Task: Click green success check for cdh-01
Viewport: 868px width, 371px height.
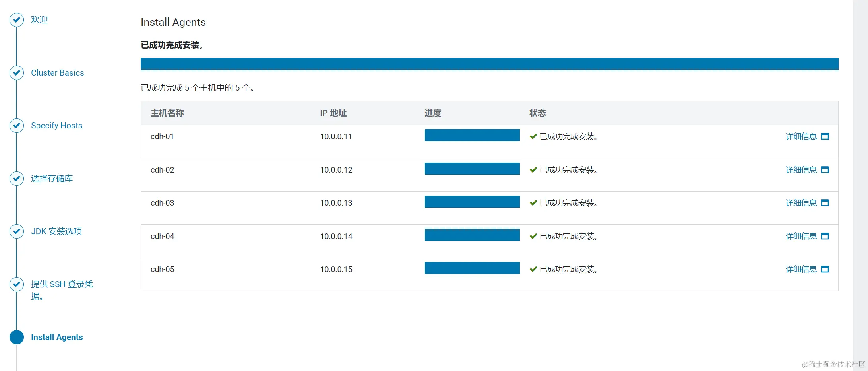Action: click(x=533, y=136)
